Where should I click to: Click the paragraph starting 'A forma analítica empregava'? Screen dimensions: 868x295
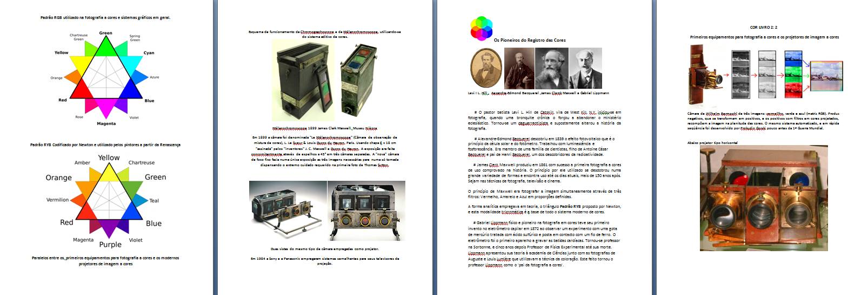544,209
